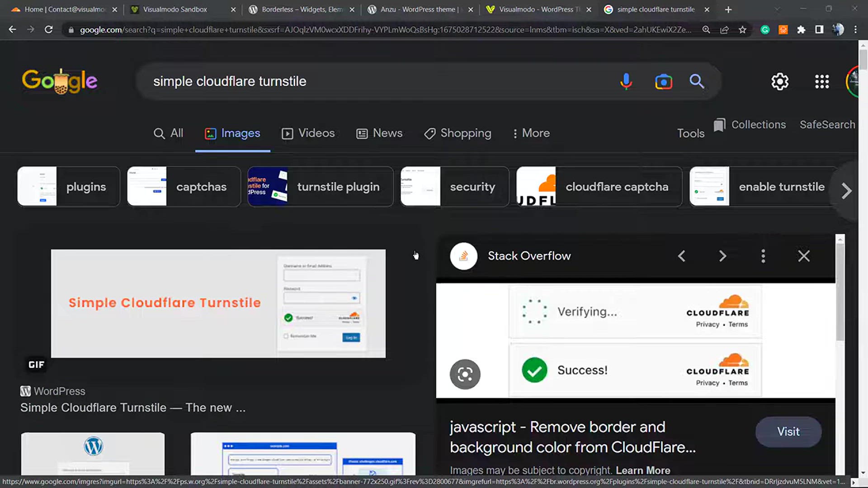Click the Visit button in preview
Viewport: 868px width, 488px height.
[788, 432]
